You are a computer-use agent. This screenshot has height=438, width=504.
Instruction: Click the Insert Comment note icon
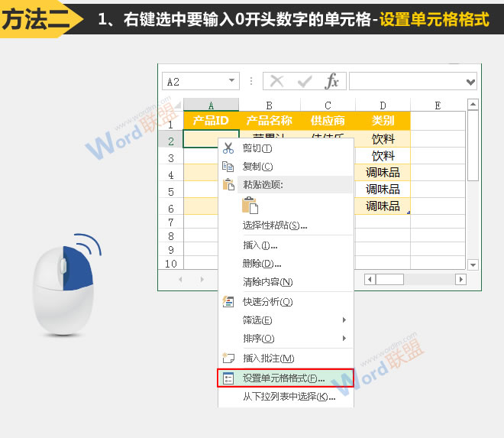228,358
